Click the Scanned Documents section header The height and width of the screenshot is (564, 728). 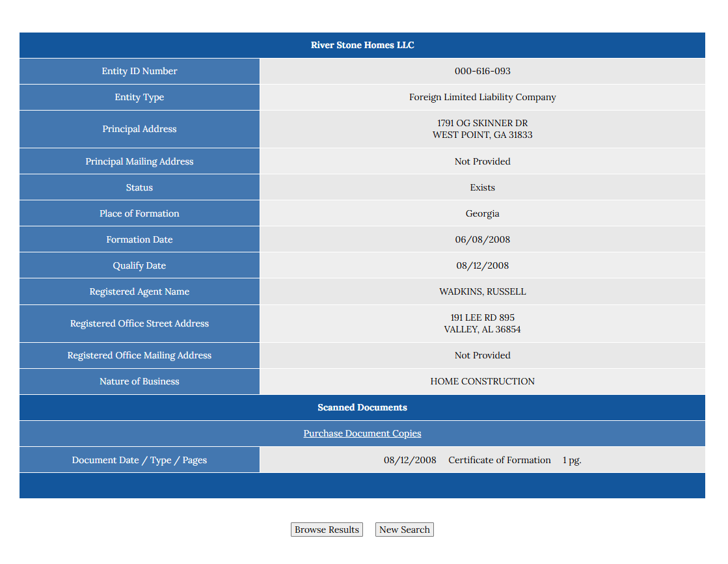[362, 407]
